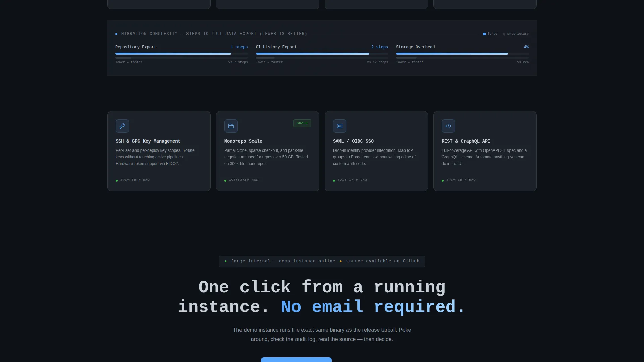
Task: Click the blue Storage Overhead progress bar
Action: pos(452,54)
